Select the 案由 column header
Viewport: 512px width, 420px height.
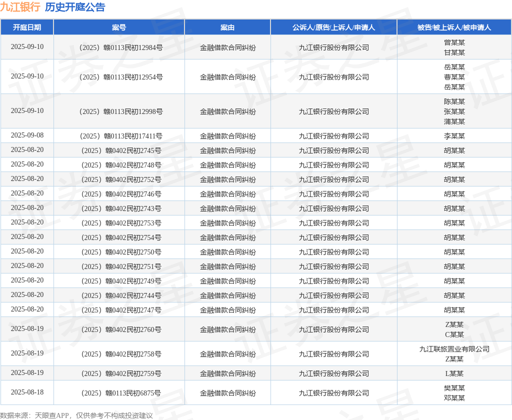[227, 27]
